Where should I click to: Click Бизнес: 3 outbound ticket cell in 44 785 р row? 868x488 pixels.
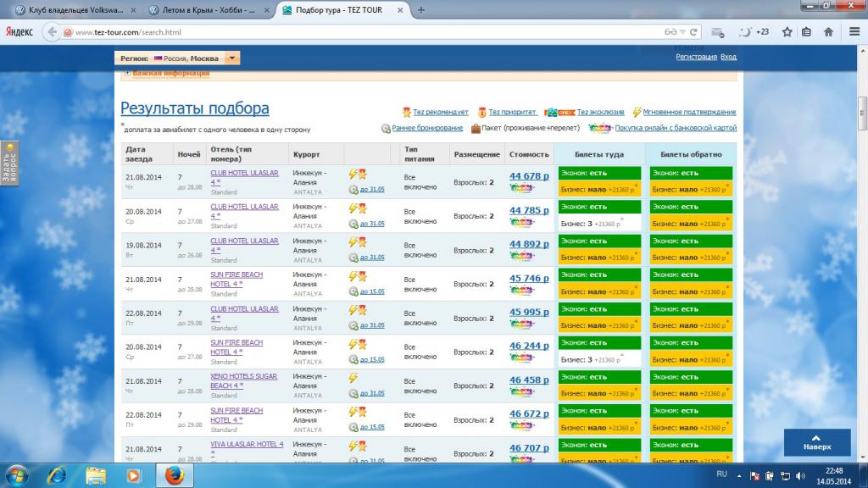(x=599, y=224)
